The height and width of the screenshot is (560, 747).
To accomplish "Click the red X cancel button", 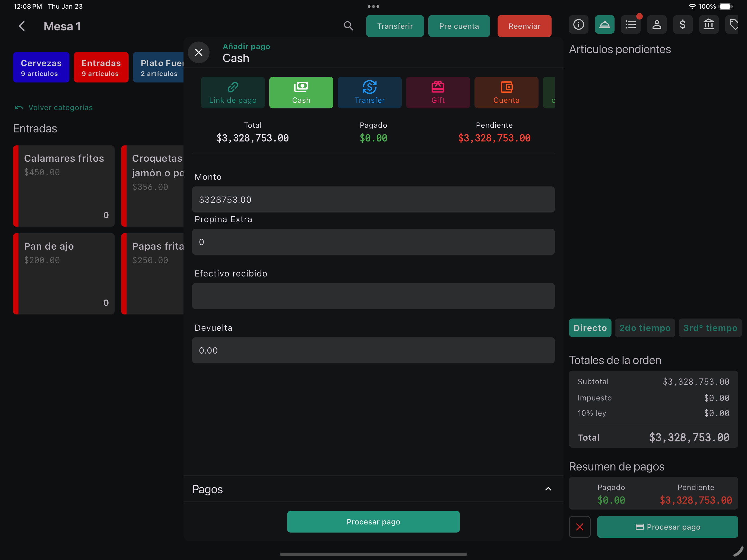I will (x=580, y=527).
